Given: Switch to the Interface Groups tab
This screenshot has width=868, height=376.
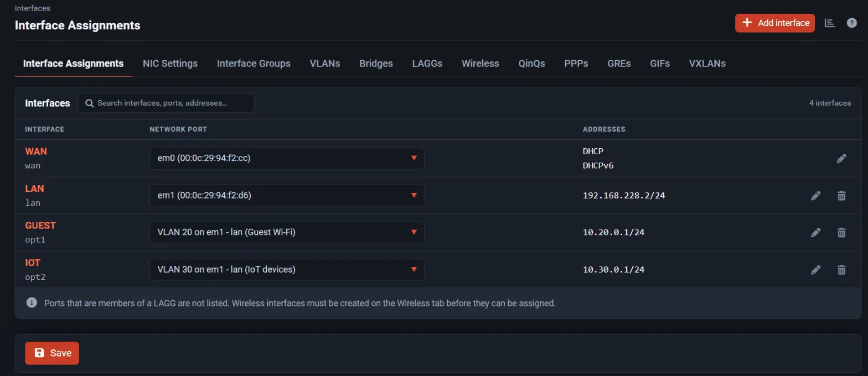Looking at the screenshot, I should point(254,64).
